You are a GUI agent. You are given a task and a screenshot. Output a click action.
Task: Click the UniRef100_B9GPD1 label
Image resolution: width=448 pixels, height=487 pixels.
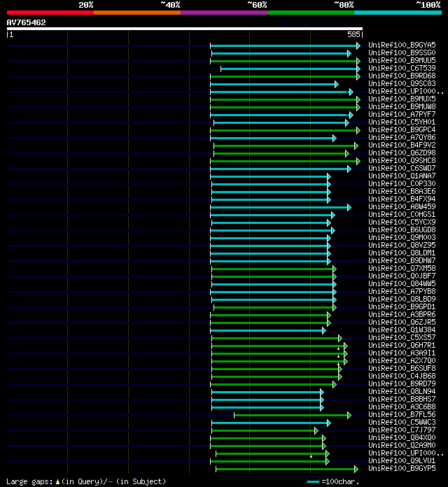click(x=402, y=307)
